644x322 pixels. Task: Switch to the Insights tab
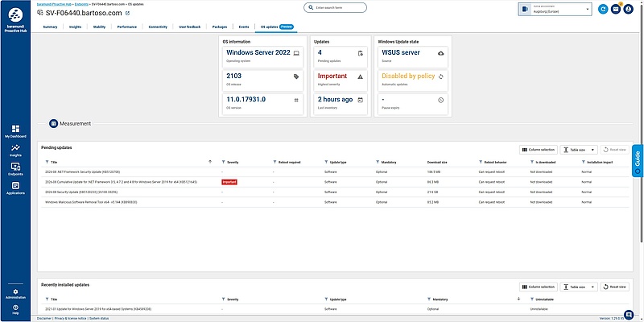pyautogui.click(x=75, y=27)
